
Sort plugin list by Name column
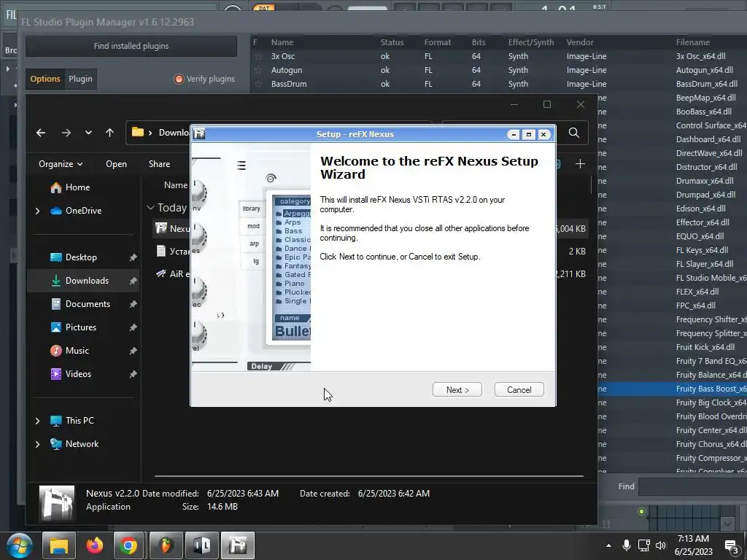282,42
